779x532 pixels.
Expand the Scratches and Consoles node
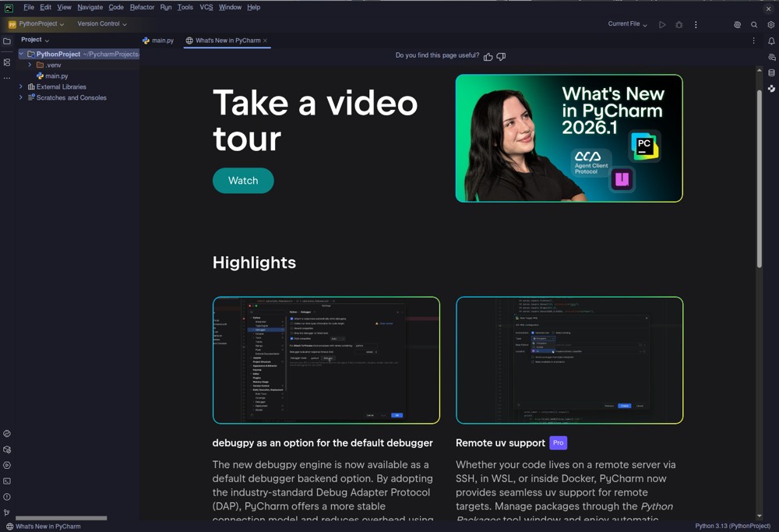pyautogui.click(x=21, y=97)
